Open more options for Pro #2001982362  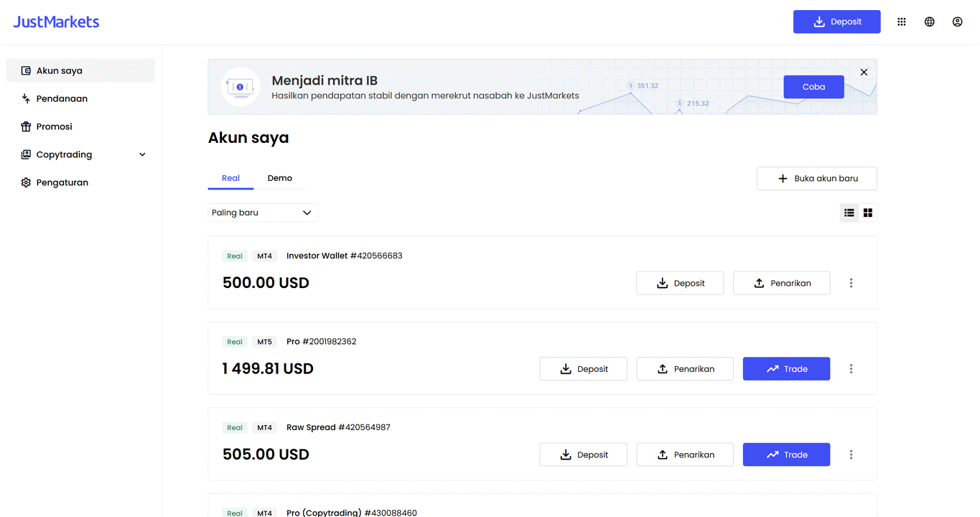coord(851,369)
